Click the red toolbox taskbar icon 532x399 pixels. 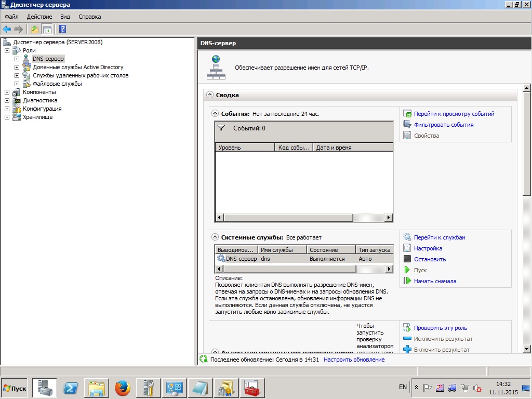tap(252, 388)
